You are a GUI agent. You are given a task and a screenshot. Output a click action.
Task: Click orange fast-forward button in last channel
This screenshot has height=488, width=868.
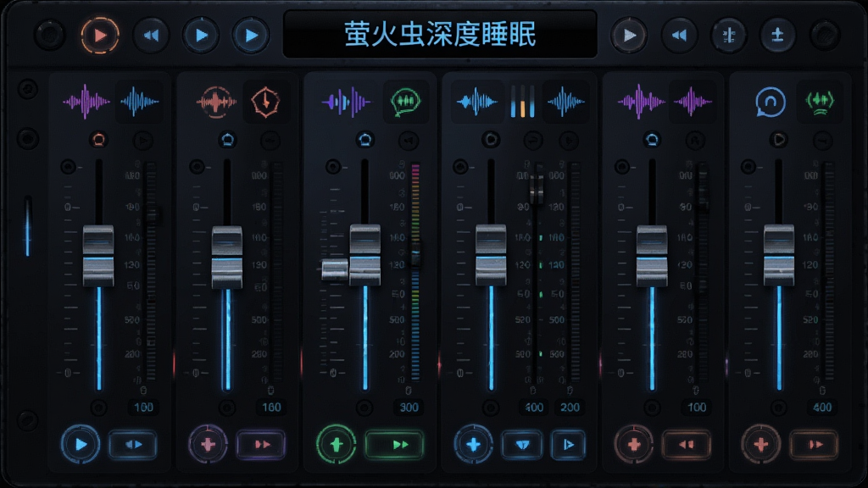tap(814, 444)
